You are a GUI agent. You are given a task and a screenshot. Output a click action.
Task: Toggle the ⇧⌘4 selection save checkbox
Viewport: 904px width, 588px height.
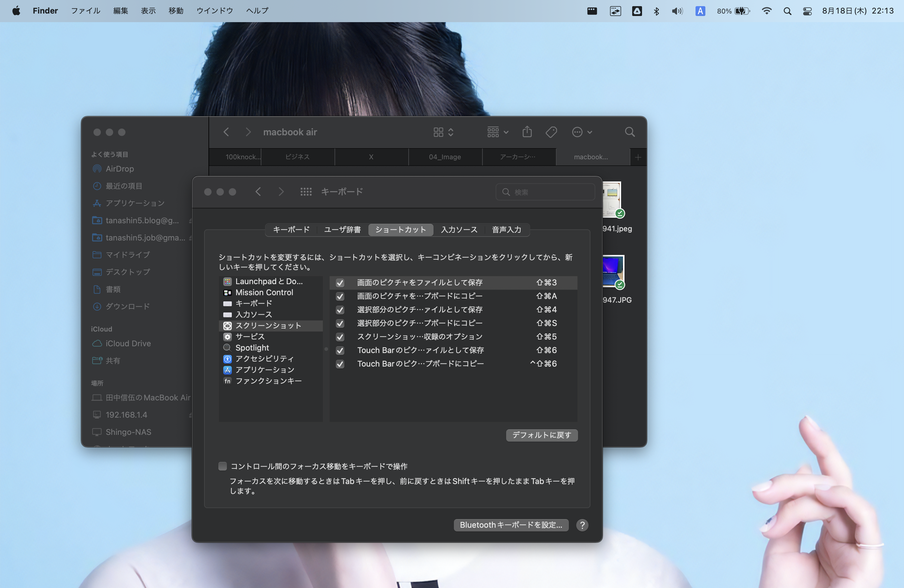tap(340, 310)
